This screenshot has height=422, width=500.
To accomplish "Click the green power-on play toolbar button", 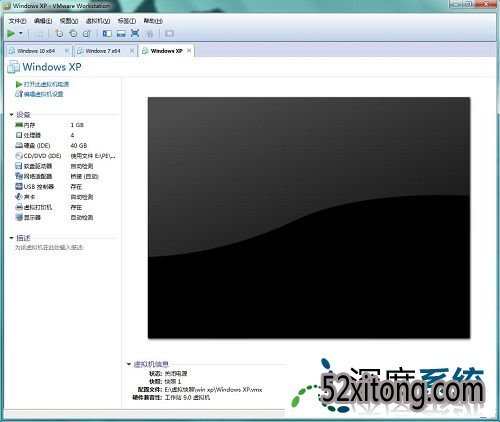I will (11, 33).
